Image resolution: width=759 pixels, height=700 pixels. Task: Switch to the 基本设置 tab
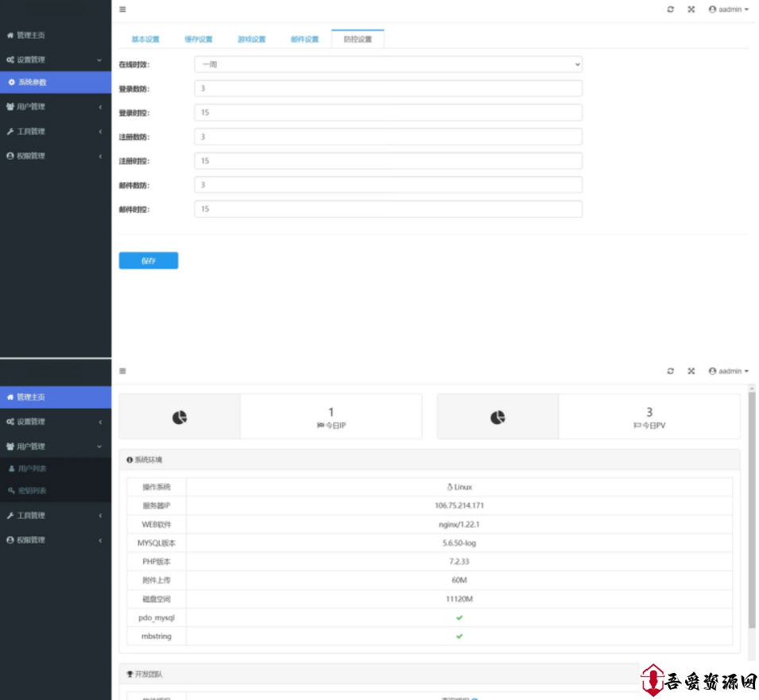point(145,39)
